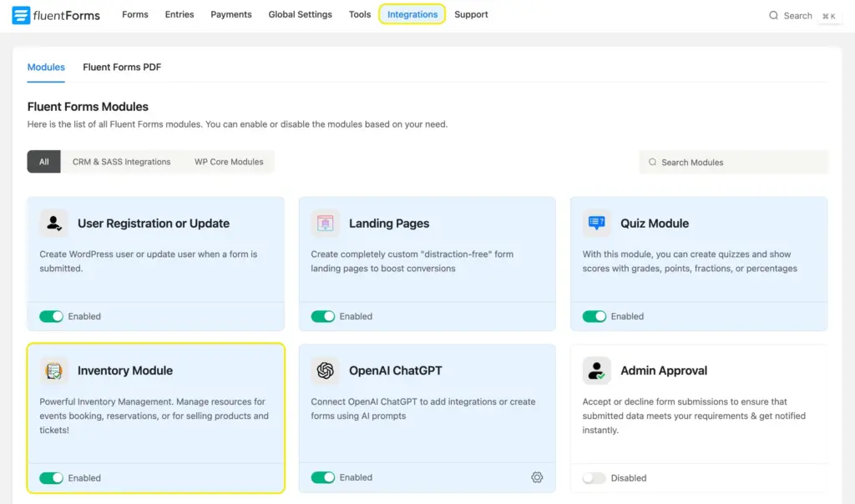This screenshot has width=855, height=504.
Task: Switch off the OpenAI ChatGPT toggle
Action: pos(323,477)
